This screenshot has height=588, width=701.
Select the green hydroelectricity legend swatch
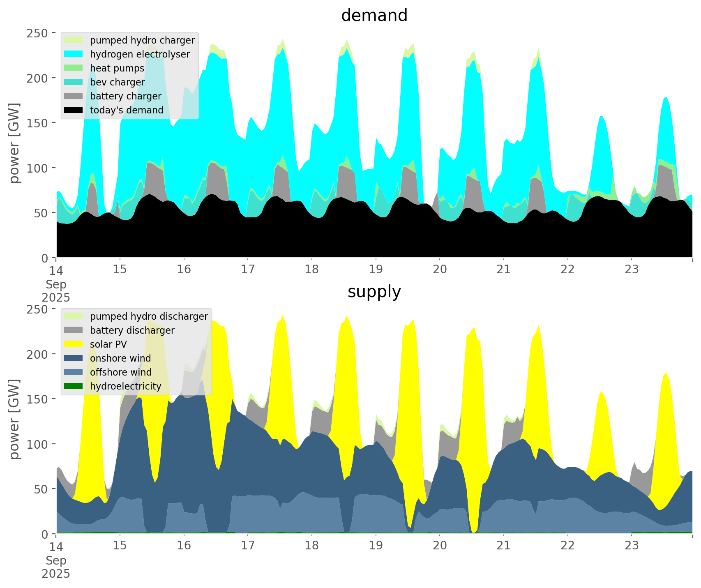(74, 386)
